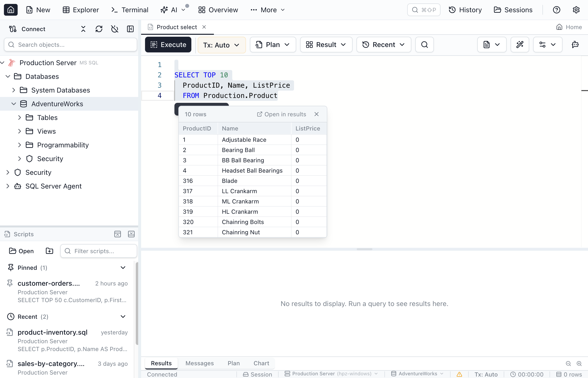This screenshot has width=588, height=378.
Task: Collapse the Production Server node
Action: 2,63
